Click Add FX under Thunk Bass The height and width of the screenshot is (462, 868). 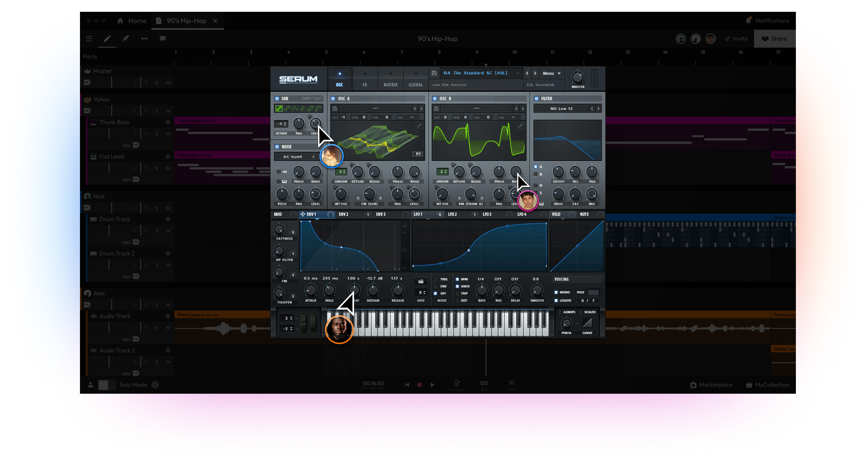click(131, 145)
